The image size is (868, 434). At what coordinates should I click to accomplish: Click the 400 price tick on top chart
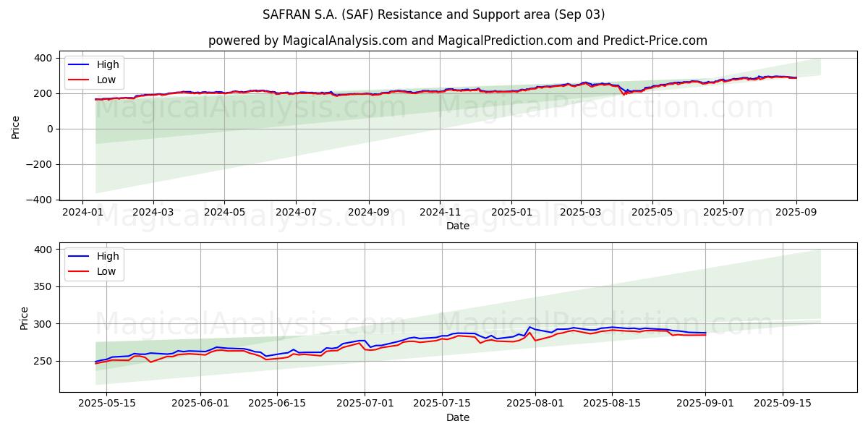pos(43,58)
